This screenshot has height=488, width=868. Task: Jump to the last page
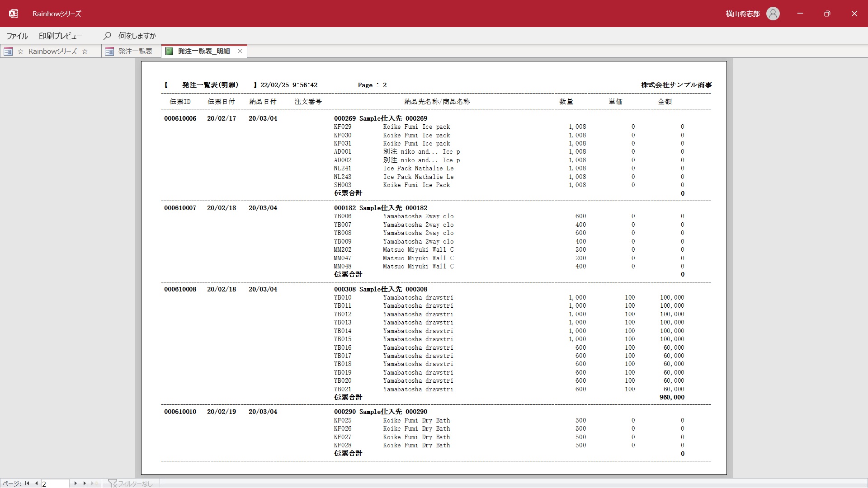tap(85, 483)
